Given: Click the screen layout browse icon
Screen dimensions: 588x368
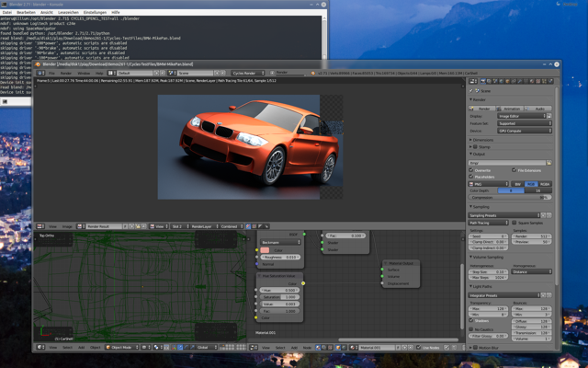Looking at the screenshot, I should tap(111, 73).
